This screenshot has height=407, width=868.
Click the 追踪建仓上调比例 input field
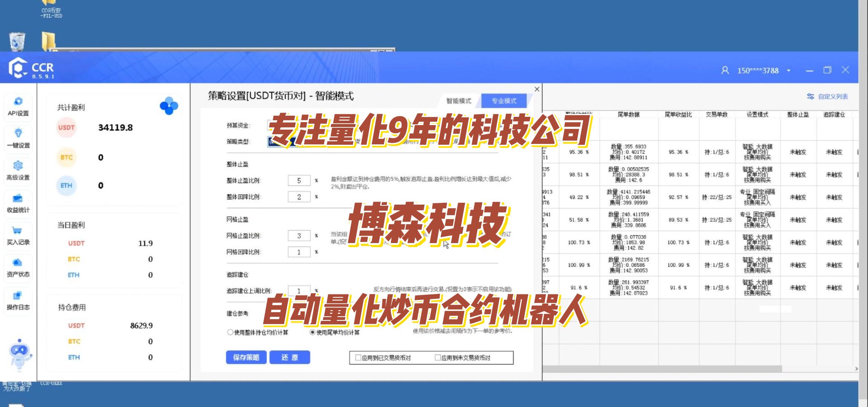pos(299,291)
